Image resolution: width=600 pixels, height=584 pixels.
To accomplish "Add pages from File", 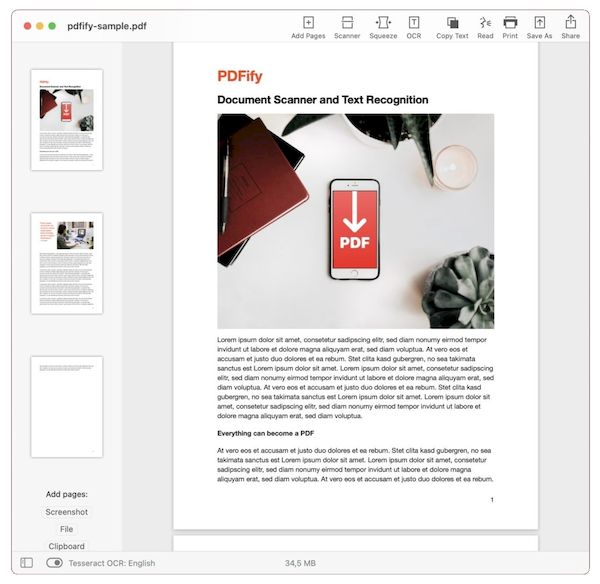I will point(67,529).
